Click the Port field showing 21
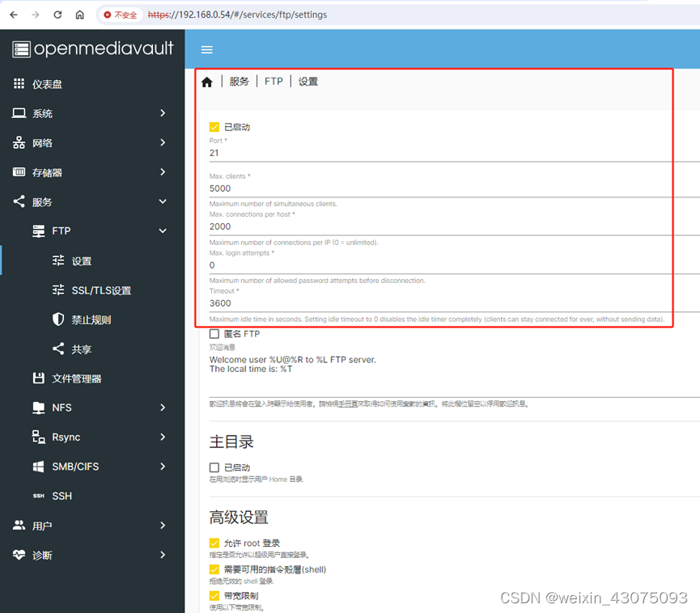 click(x=455, y=153)
